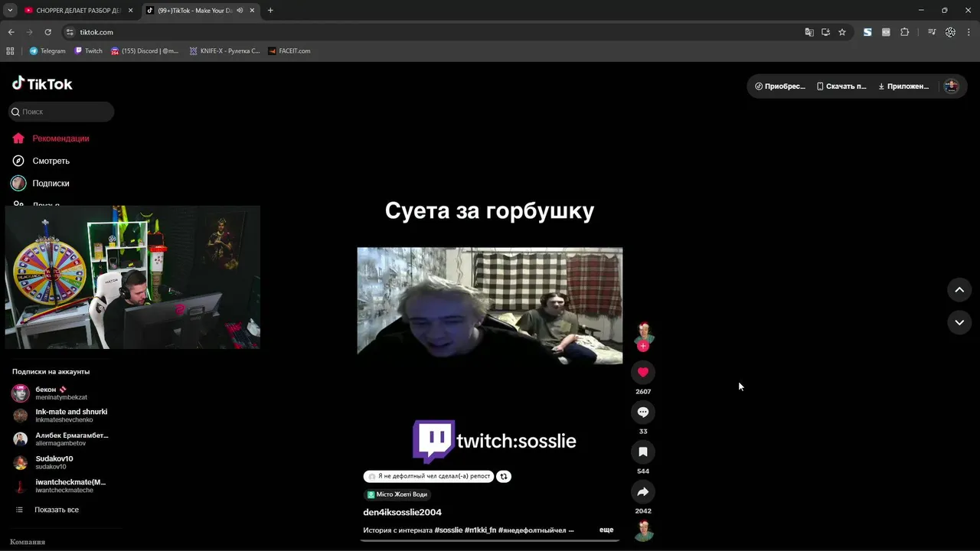Open the Extensions puzzle icon
The image size is (980, 551).
pyautogui.click(x=904, y=32)
